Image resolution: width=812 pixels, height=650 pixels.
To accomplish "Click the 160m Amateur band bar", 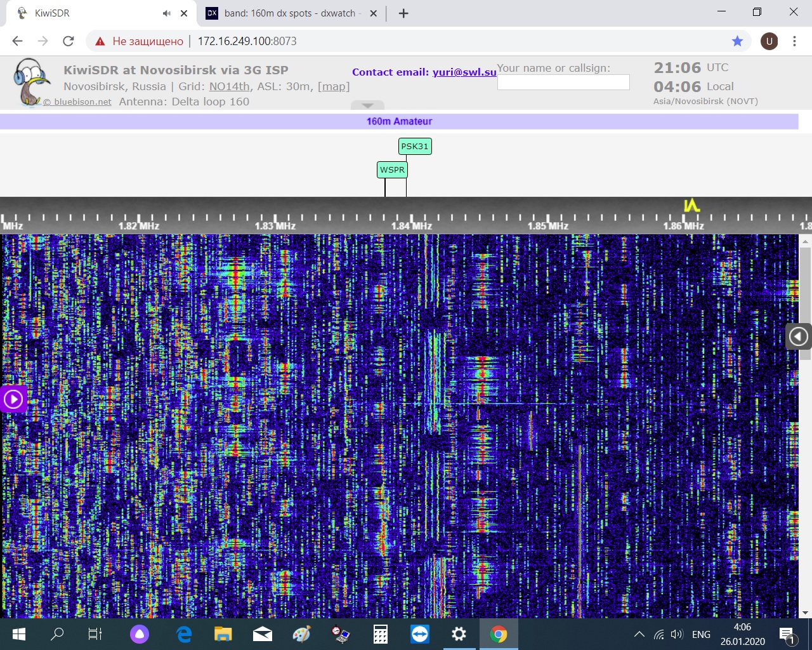I will (399, 121).
